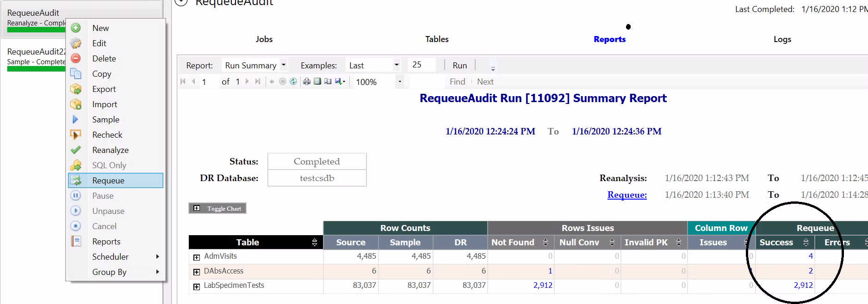
Task: Expand the LabSpecimenTests row
Action: tap(197, 286)
